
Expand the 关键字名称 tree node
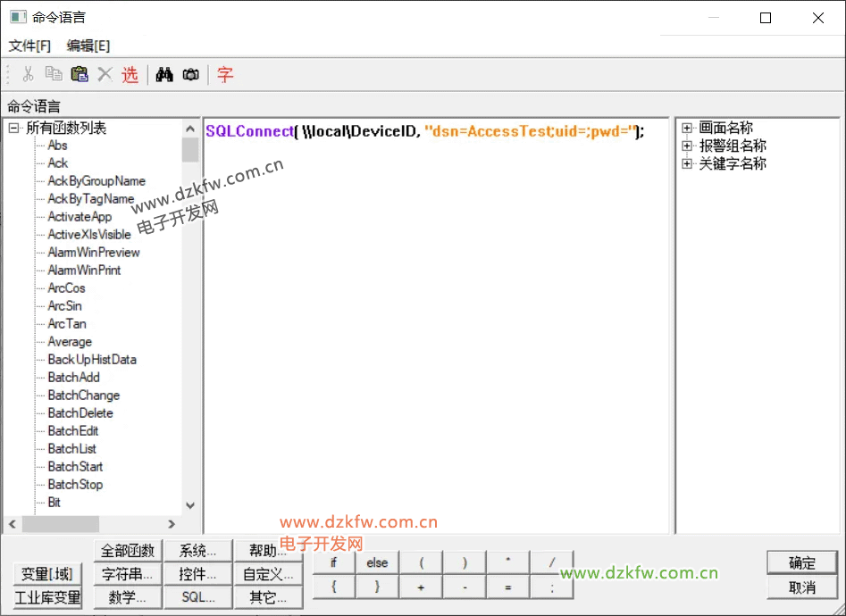click(x=687, y=164)
